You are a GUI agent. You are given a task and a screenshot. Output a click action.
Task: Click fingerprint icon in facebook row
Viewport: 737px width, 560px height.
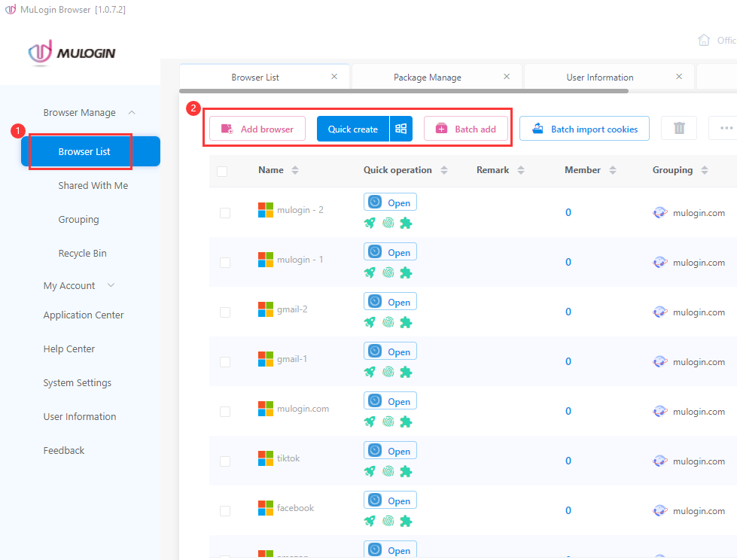[x=388, y=521]
